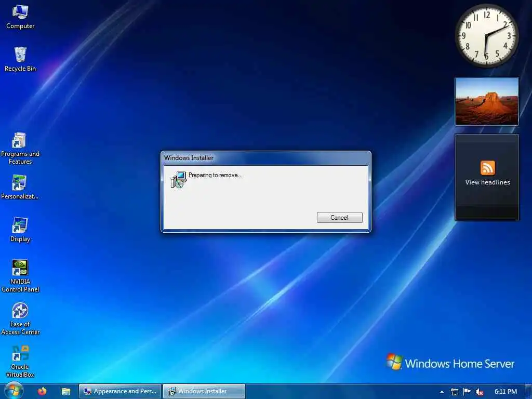
Task: Open the network tray icon
Action: [x=454, y=392]
